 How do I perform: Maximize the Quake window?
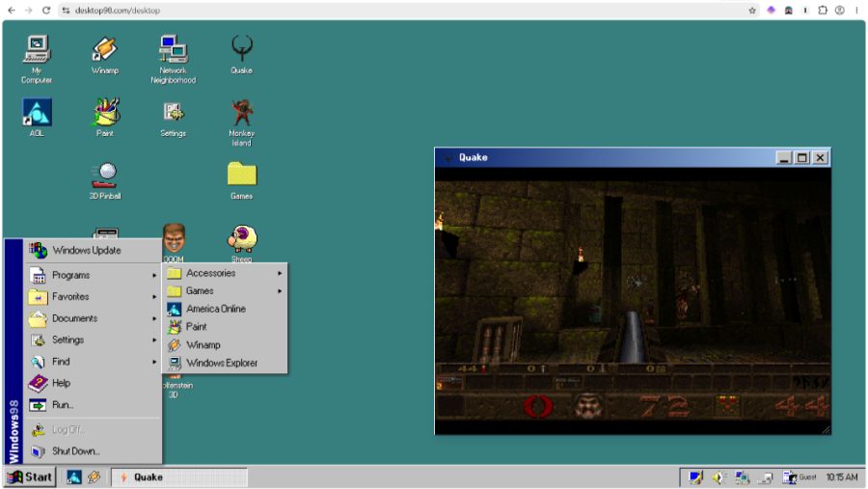pyautogui.click(x=801, y=158)
